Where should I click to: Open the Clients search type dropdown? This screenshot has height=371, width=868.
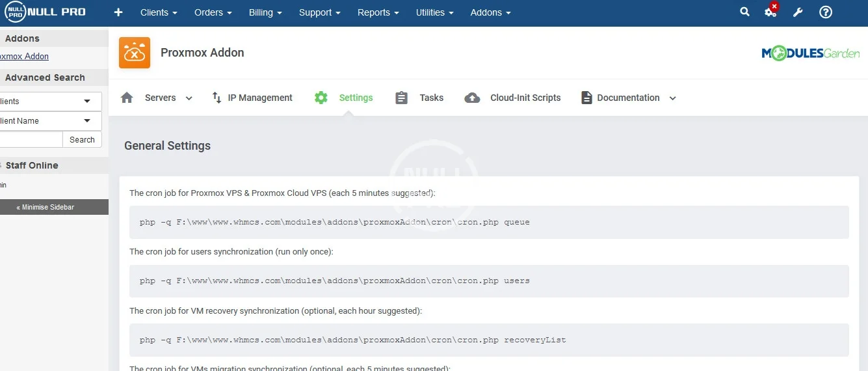[51, 102]
